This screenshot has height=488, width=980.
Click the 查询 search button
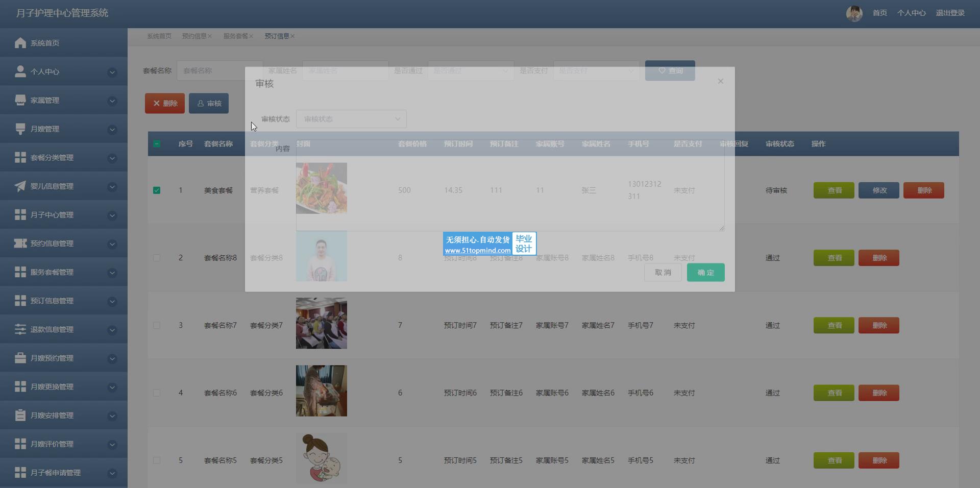[x=670, y=70]
